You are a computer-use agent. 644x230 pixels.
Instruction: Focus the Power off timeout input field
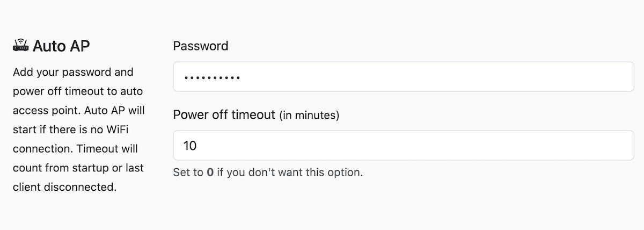pos(404,145)
